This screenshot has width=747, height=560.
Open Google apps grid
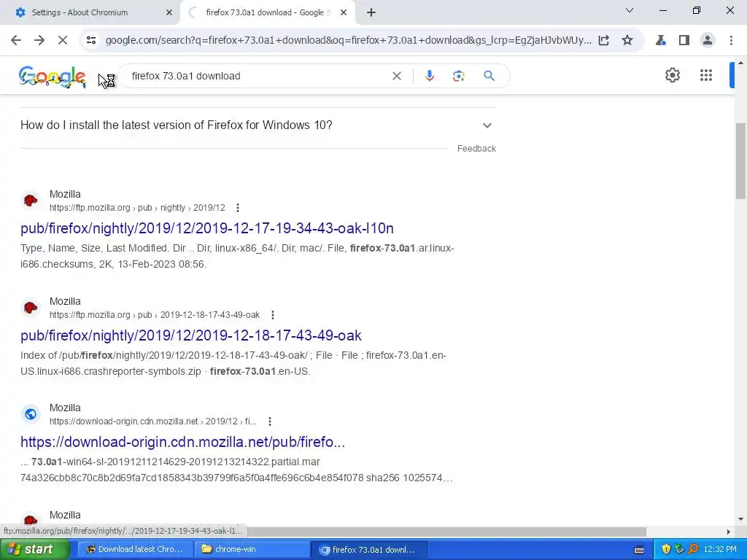click(706, 75)
